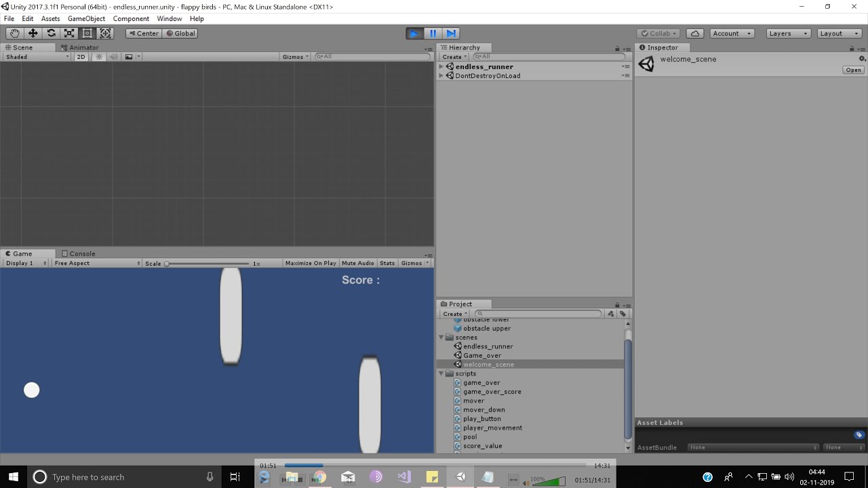Open the Display 1 dropdown
This screenshot has width=868, height=488.
pyautogui.click(x=26, y=263)
